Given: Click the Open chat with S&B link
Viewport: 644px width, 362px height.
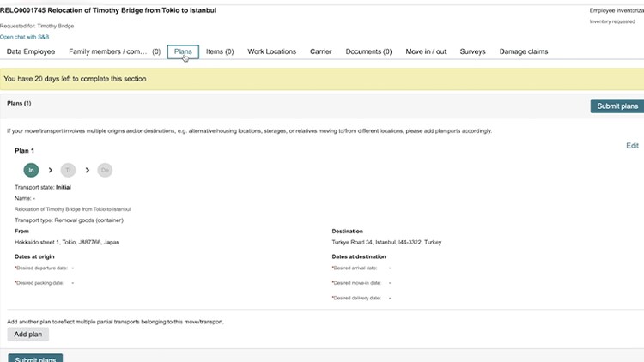Looking at the screenshot, I should [24, 37].
